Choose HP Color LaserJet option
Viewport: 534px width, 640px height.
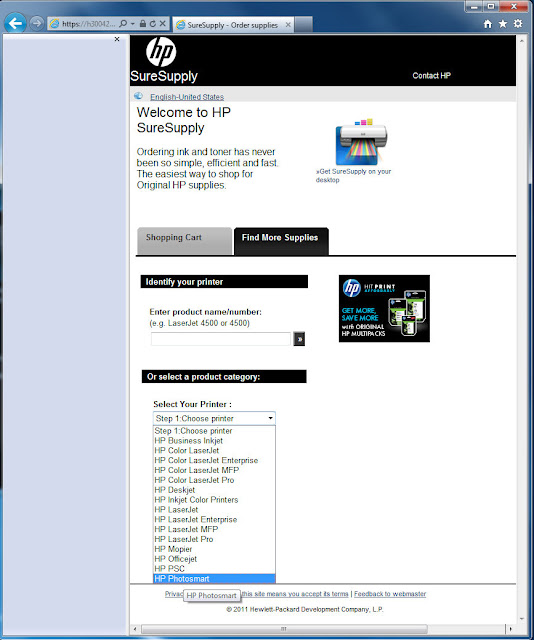pyautogui.click(x=214, y=450)
